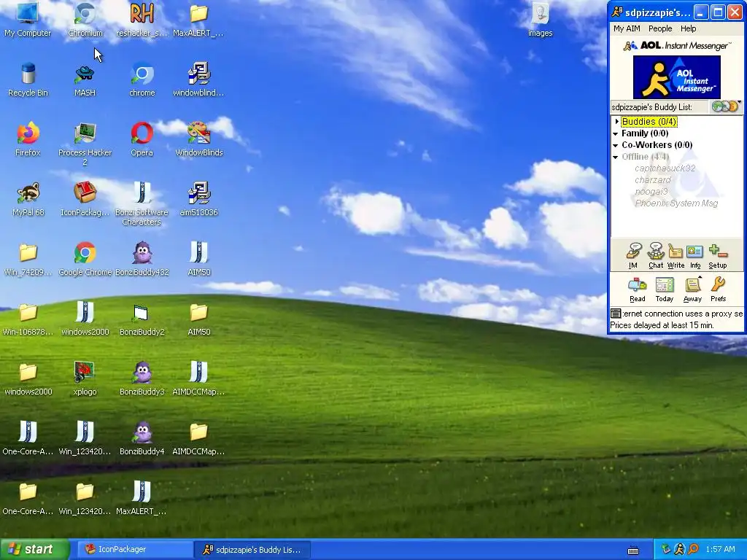Select the MASH desktop icon

click(x=85, y=79)
